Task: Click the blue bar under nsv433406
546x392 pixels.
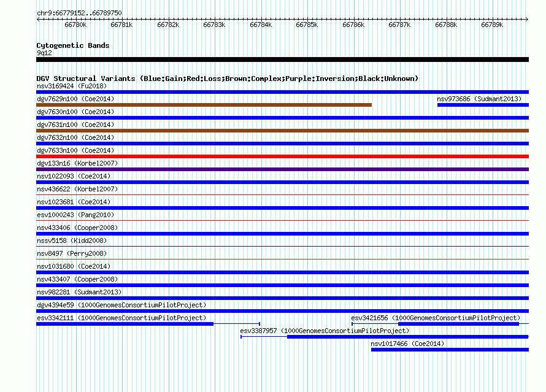Action: pyautogui.click(x=282, y=234)
